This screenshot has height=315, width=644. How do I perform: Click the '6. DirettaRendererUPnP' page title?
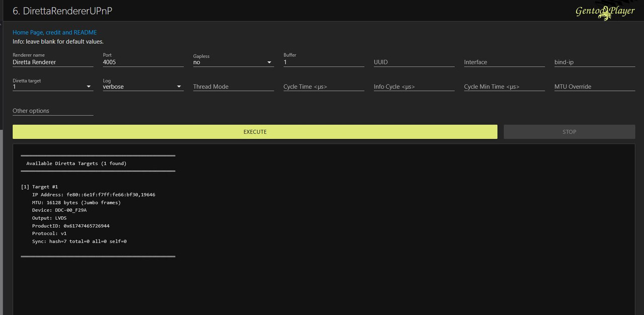[62, 11]
